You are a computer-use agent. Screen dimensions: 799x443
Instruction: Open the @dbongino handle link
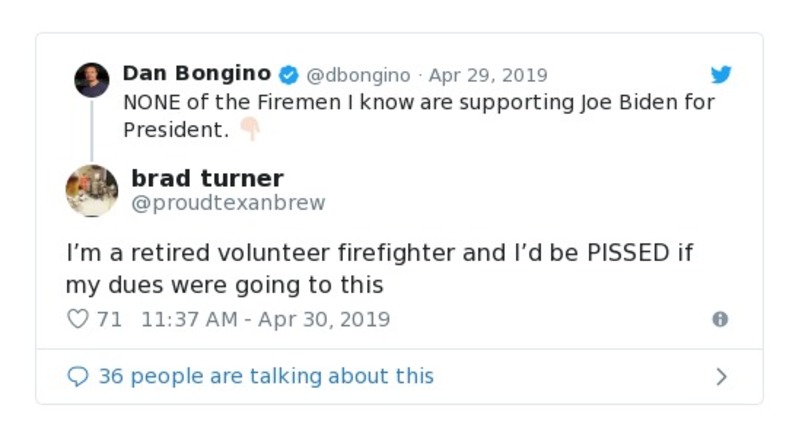pyautogui.click(x=358, y=76)
